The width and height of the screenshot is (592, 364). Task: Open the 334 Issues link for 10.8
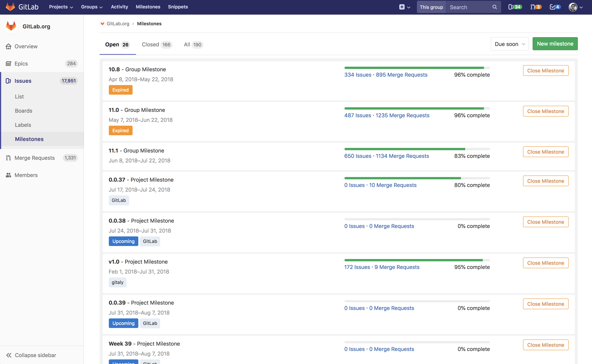pos(357,75)
